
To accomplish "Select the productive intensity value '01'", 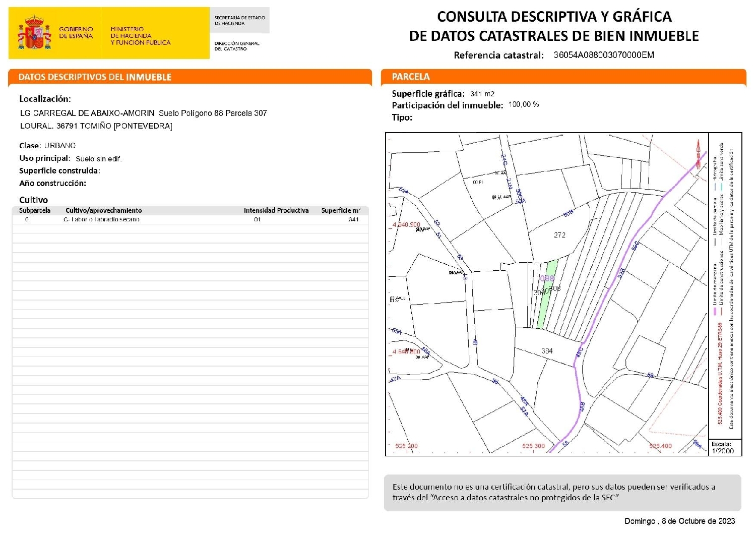I will pos(258,220).
